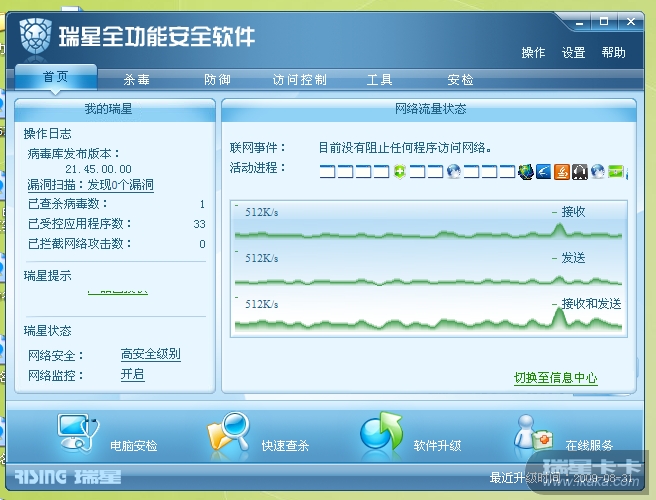
Task: Click the 联网事件 status message
Action: [x=405, y=148]
